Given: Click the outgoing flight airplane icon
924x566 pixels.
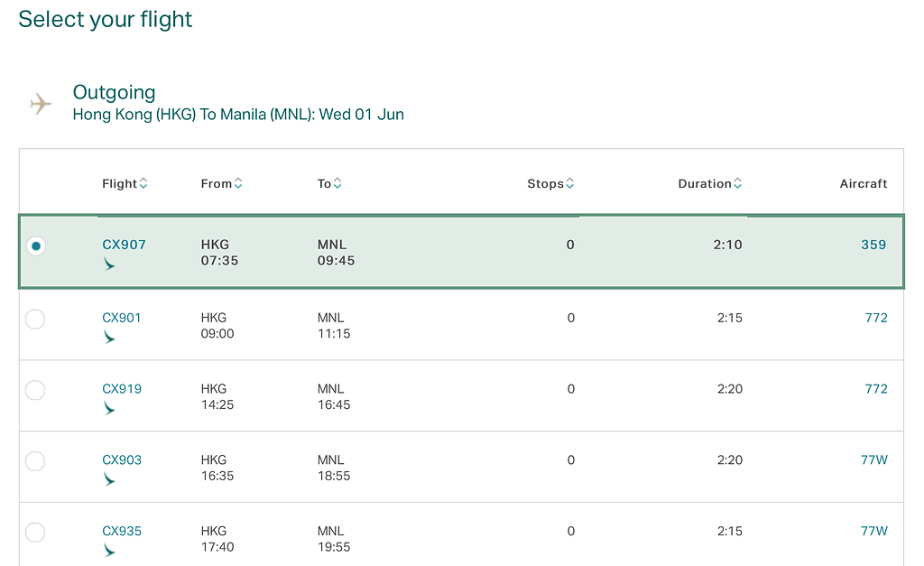Looking at the screenshot, I should click(40, 104).
